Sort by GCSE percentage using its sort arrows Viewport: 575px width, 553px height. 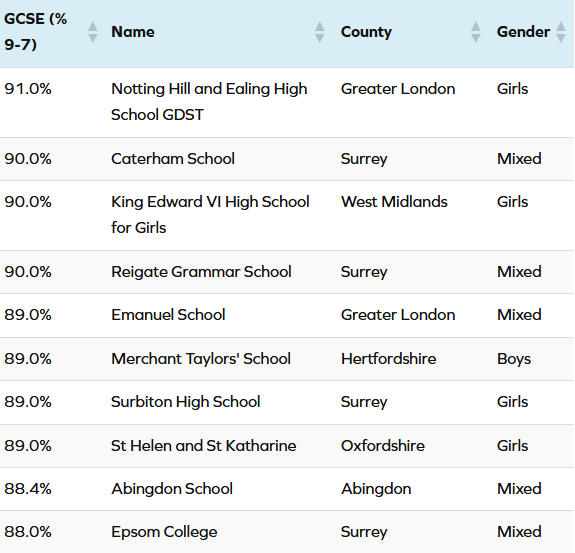coord(93,32)
